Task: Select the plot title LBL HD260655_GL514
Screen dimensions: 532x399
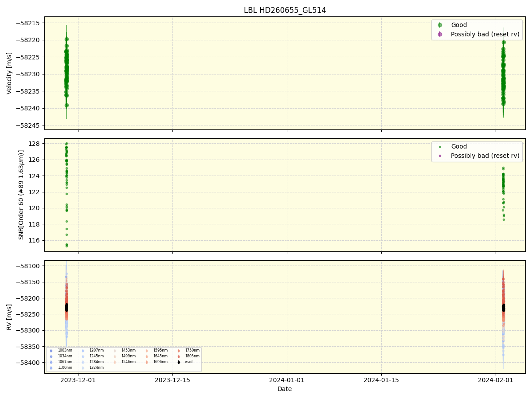Action: pos(285,10)
